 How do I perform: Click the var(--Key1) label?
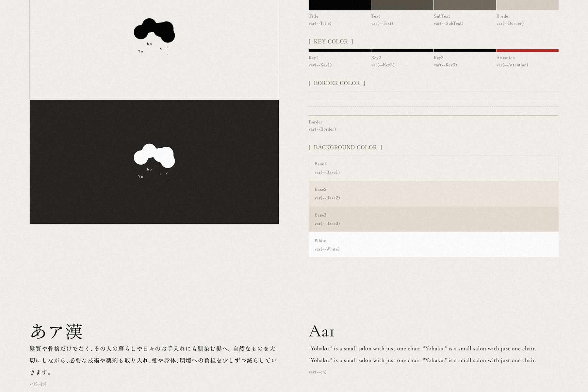320,65
